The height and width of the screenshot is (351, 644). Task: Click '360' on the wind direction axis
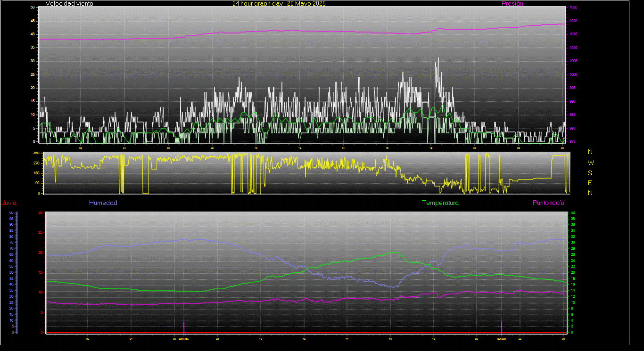tap(36, 153)
